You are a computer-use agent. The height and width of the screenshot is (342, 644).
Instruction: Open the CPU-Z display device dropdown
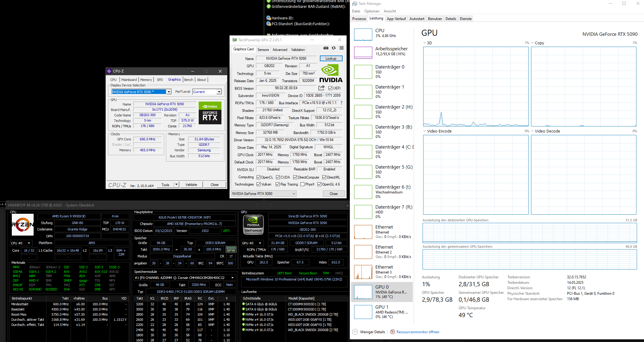(x=169, y=92)
